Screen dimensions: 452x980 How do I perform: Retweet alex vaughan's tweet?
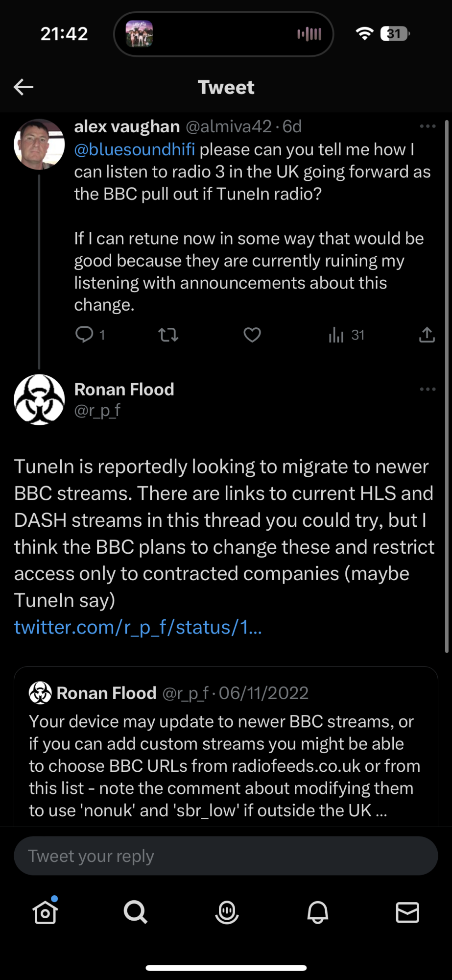click(x=168, y=335)
